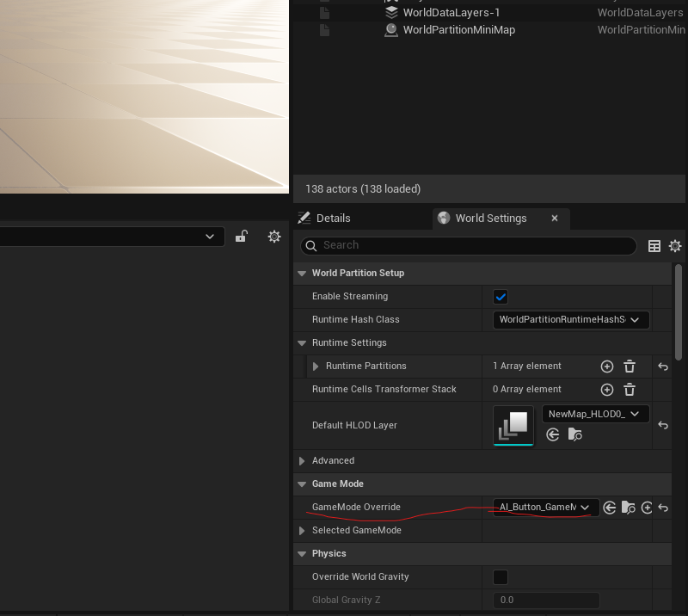688x616 pixels.
Task: Open World Settings gear options icon
Action: pos(675,246)
